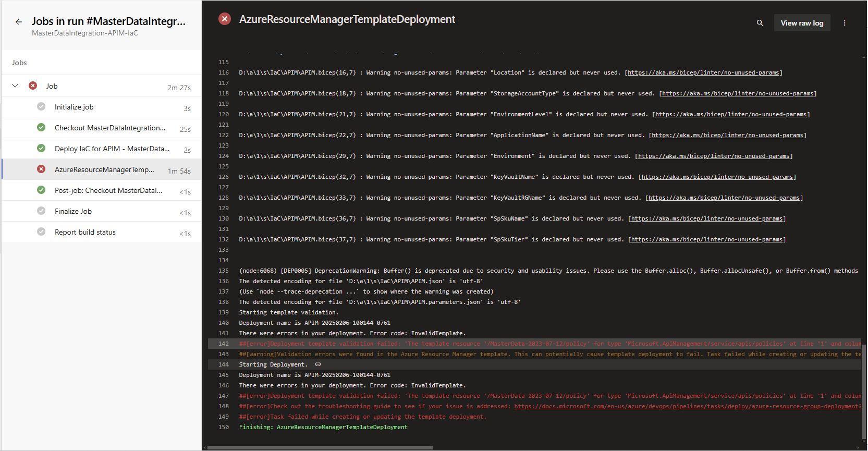Screen dimensions: 868x451
Task: Click grey status icon for Finalize Job
Action: [41, 211]
